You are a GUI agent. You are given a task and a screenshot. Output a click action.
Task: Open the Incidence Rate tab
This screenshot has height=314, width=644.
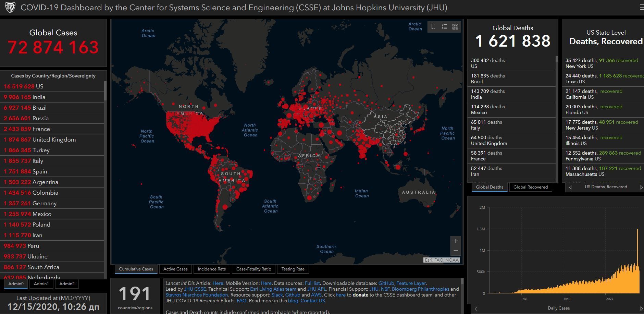pyautogui.click(x=212, y=269)
